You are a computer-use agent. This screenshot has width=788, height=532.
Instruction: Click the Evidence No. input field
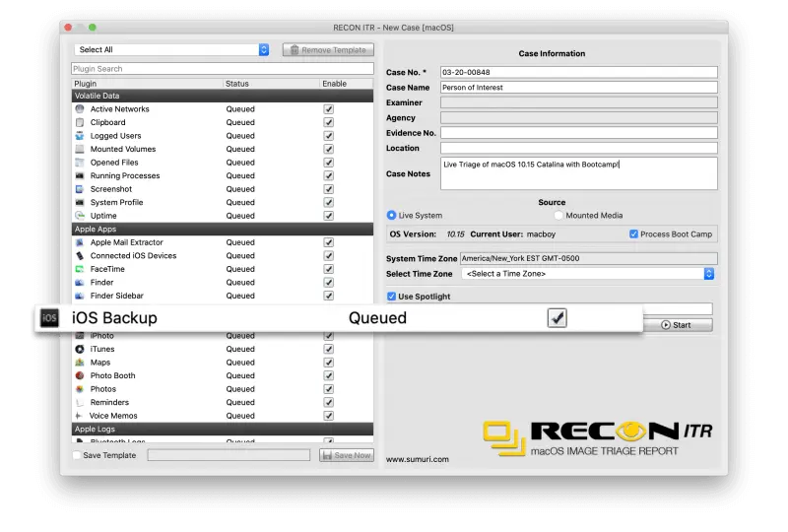point(579,133)
